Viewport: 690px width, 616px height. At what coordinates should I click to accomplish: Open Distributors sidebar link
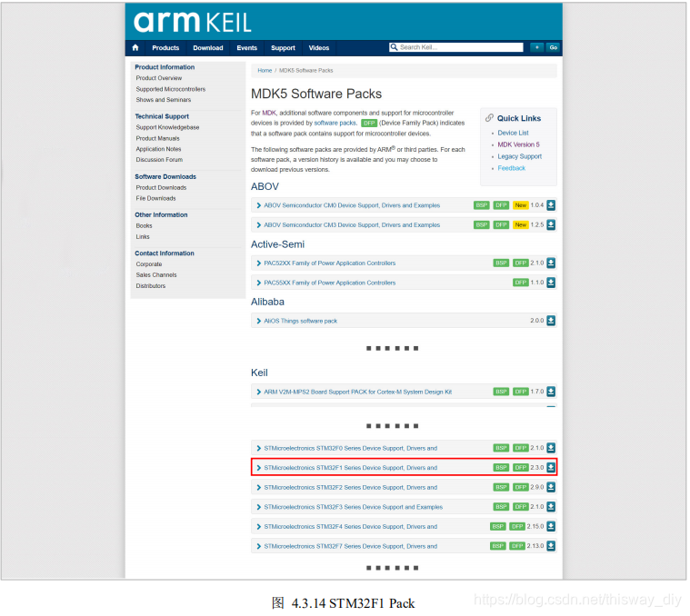click(151, 286)
